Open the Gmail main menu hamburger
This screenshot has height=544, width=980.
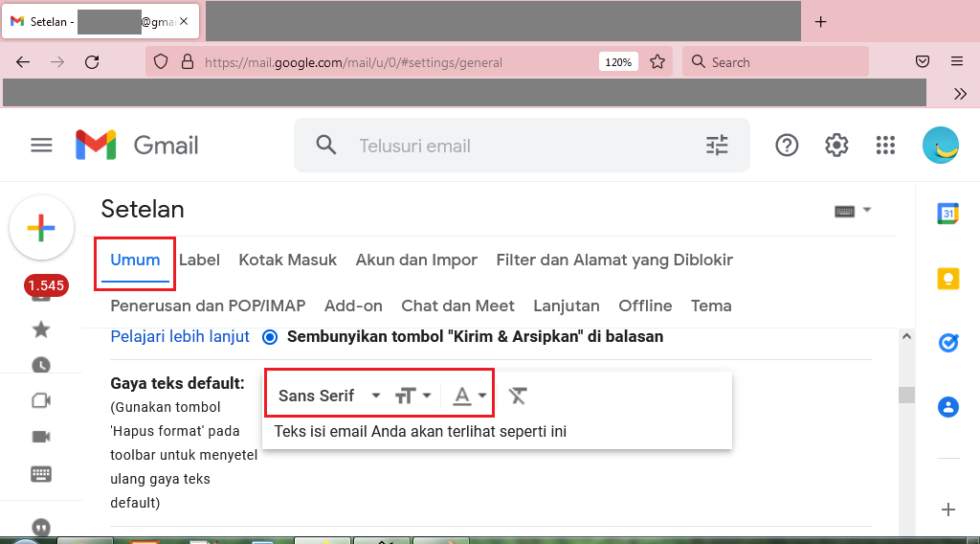[41, 146]
